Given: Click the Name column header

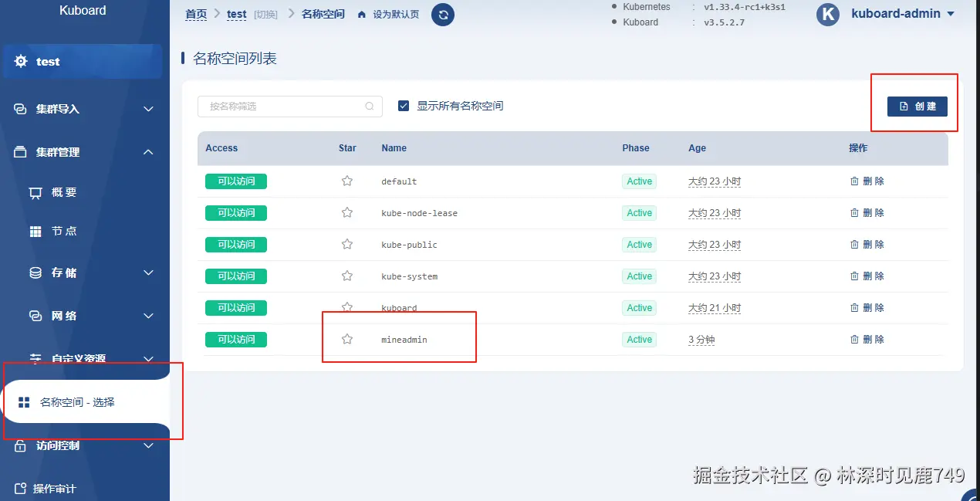Looking at the screenshot, I should tap(394, 148).
